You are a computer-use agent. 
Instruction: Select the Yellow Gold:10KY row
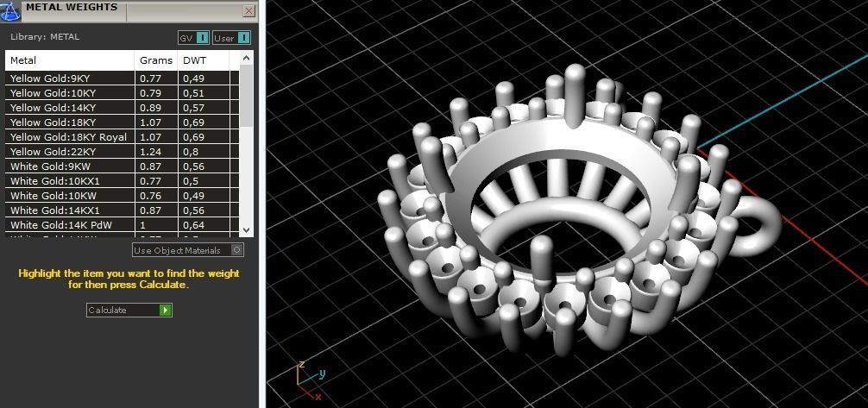tap(123, 92)
